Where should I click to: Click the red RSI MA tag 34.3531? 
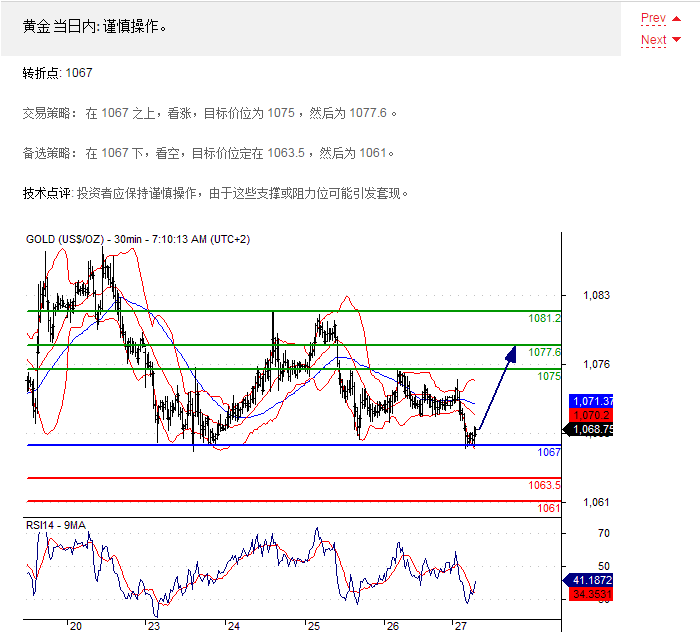tap(591, 594)
